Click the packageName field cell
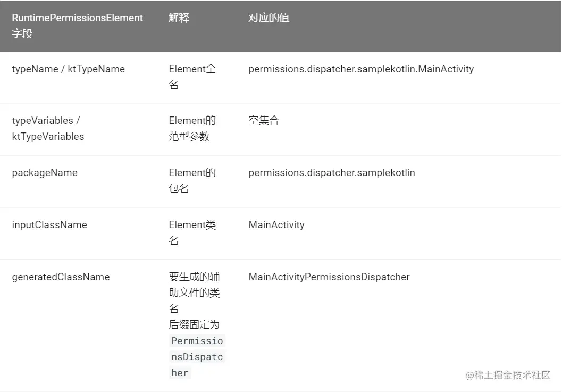This screenshot has height=392, width=562. click(45, 172)
